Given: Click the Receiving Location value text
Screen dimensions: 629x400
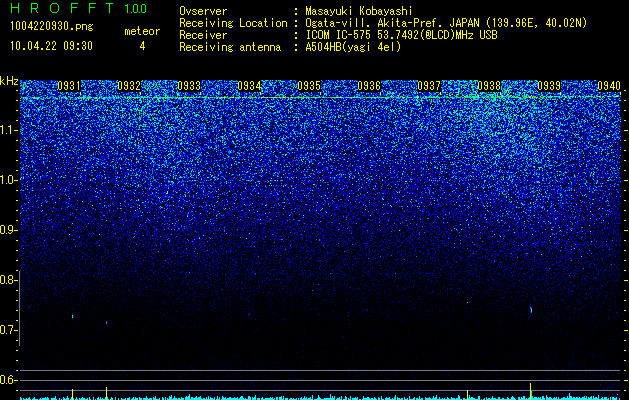Looking at the screenshot, I should tap(446, 23).
